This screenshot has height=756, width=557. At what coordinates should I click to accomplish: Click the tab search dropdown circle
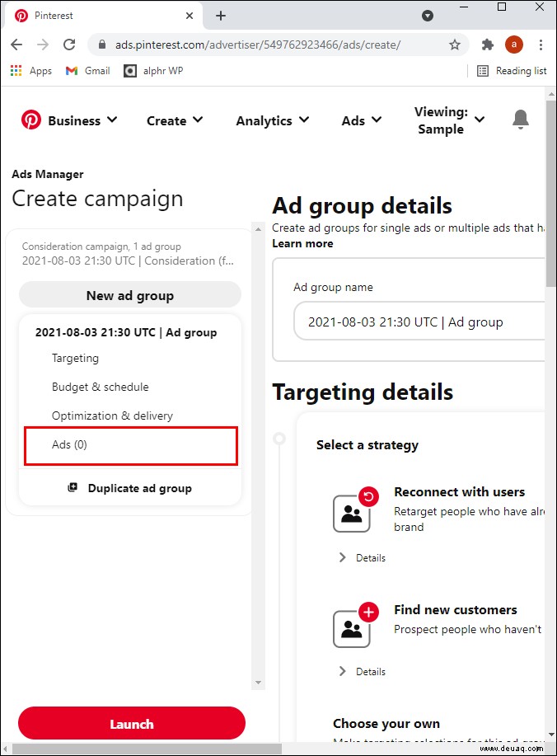(428, 16)
